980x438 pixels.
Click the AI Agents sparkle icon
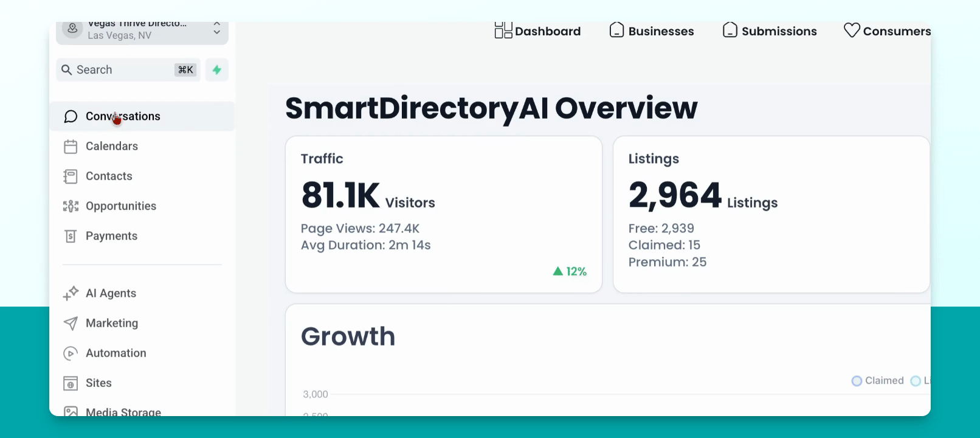tap(71, 293)
